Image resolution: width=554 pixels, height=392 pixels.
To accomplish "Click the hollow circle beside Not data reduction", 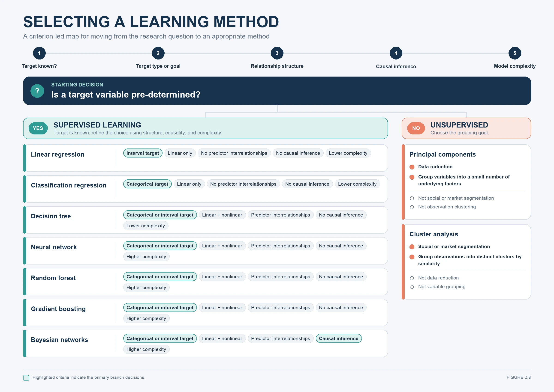I will coord(412,278).
